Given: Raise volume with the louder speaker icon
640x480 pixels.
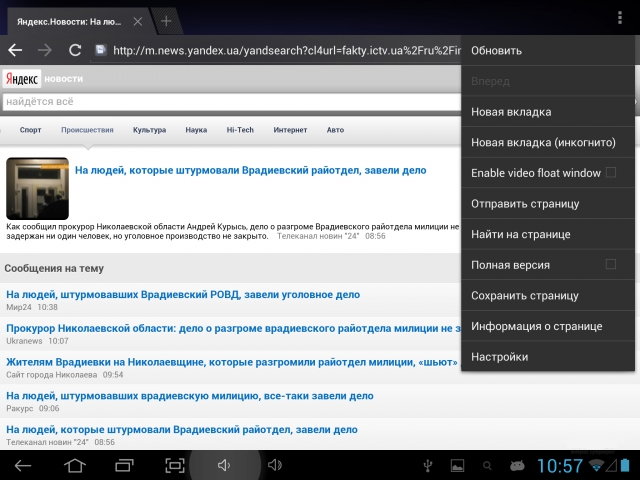Looking at the screenshot, I should pos(274,465).
